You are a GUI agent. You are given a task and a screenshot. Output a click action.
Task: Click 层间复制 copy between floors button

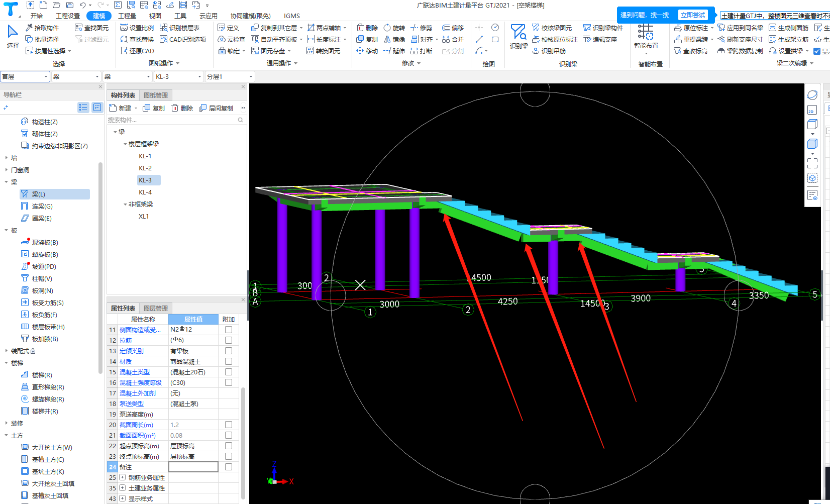point(216,108)
